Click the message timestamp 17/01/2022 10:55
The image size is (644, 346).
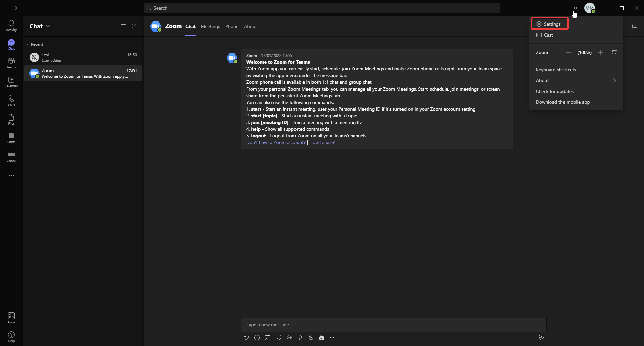[276, 56]
